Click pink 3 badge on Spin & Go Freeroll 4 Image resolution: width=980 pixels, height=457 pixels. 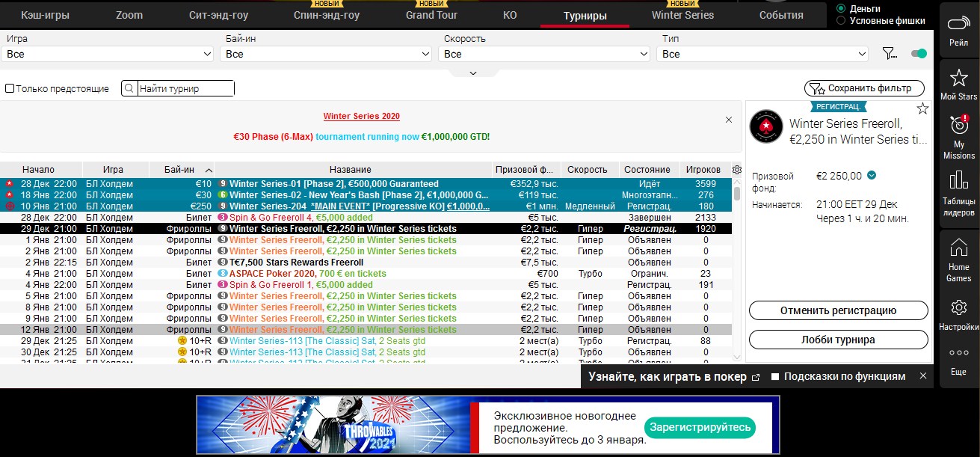point(223,218)
